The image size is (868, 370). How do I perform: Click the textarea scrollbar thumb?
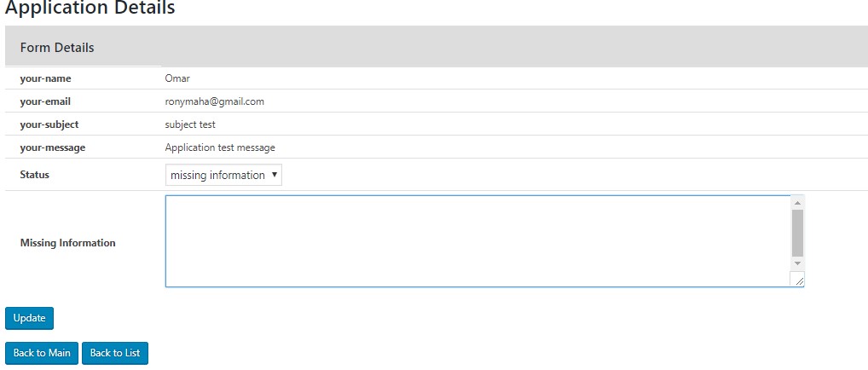tap(797, 233)
